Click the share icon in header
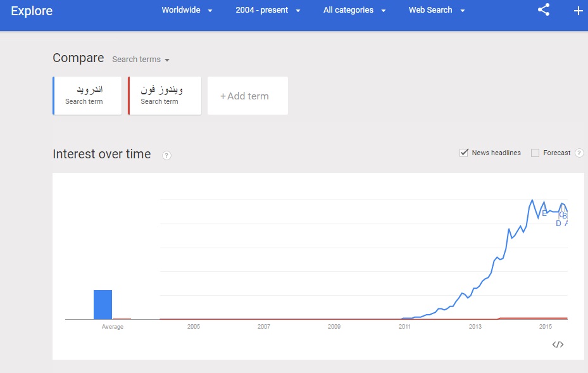The height and width of the screenshot is (373, 588). coord(543,10)
